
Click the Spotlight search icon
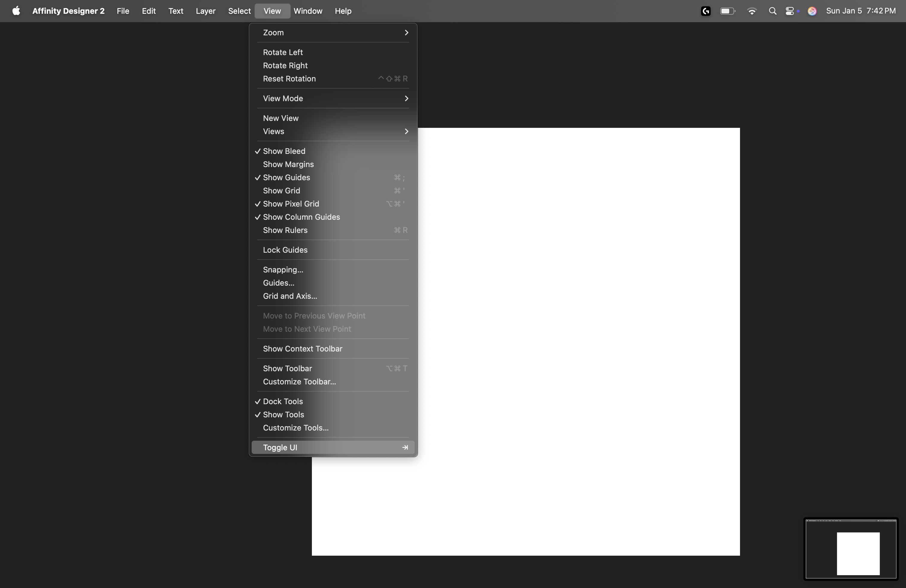click(772, 11)
